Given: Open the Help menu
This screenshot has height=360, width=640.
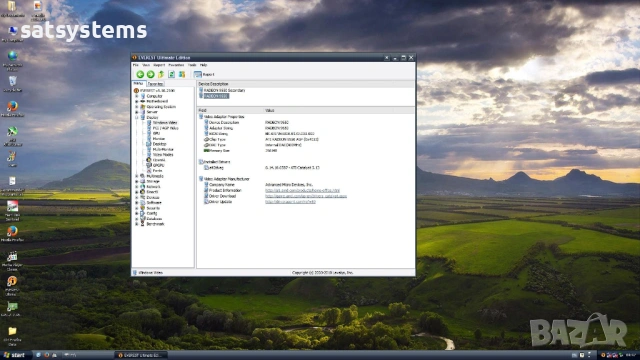Looking at the screenshot, I should 203,65.
